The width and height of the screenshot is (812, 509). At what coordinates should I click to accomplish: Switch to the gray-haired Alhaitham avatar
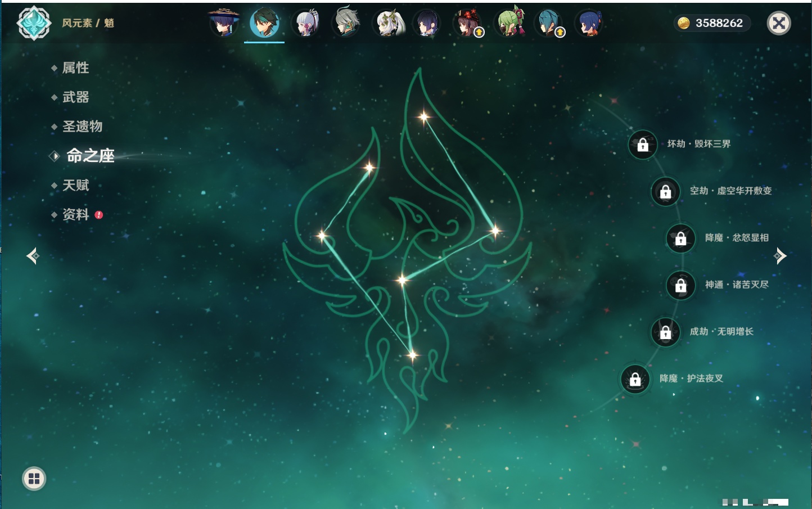(x=346, y=23)
